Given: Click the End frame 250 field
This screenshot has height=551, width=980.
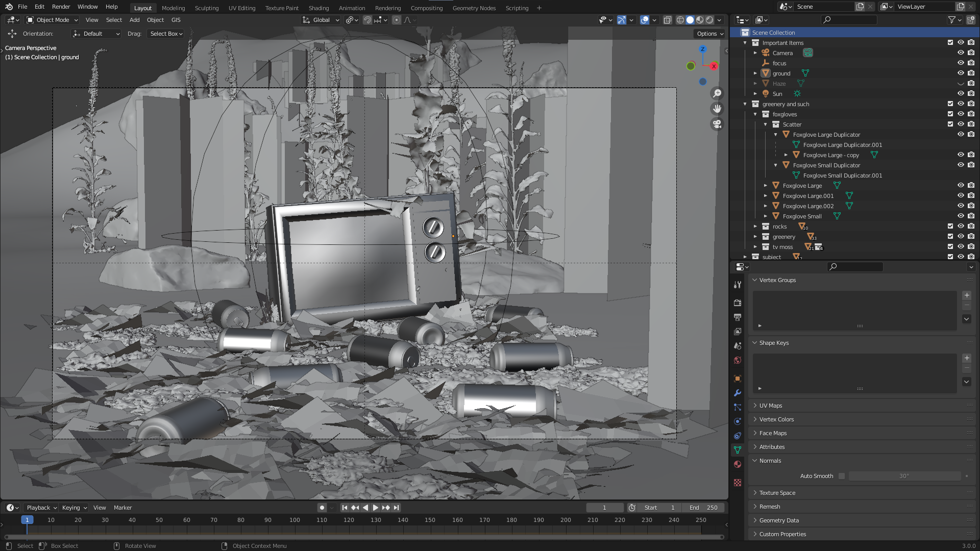Looking at the screenshot, I should click(x=703, y=508).
